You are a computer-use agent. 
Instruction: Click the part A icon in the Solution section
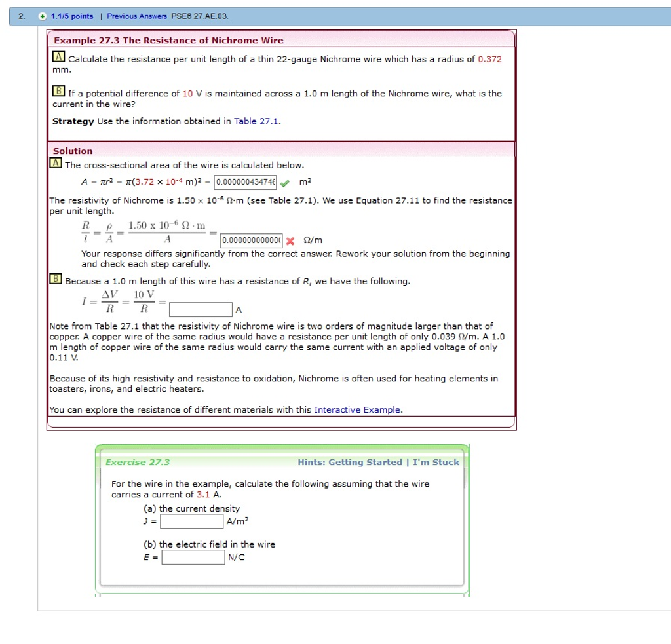click(56, 162)
